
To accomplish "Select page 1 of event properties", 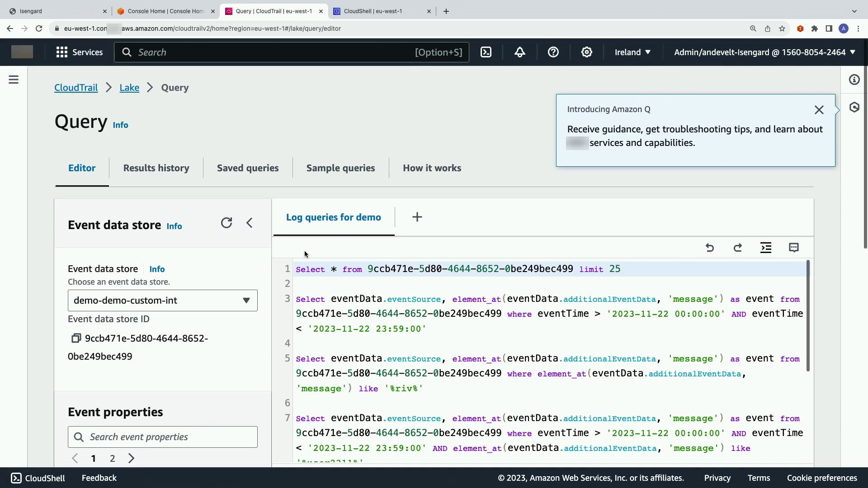I will point(93,459).
